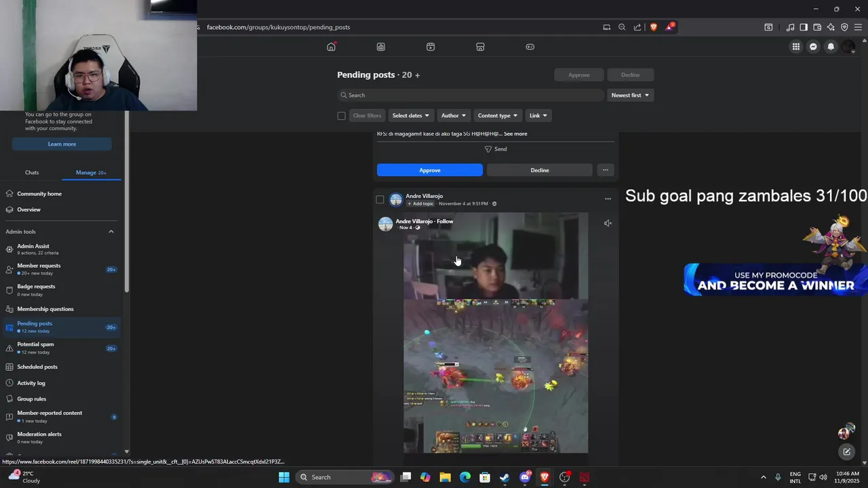Open the Facebook Gaming controller icon
The height and width of the screenshot is (488, 868).
coord(530,47)
